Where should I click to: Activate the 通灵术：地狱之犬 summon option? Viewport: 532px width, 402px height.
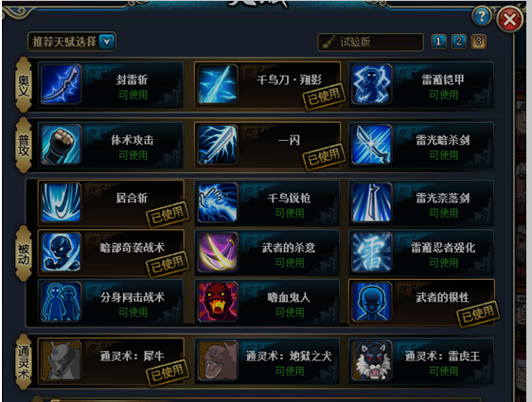pyautogui.click(x=267, y=360)
